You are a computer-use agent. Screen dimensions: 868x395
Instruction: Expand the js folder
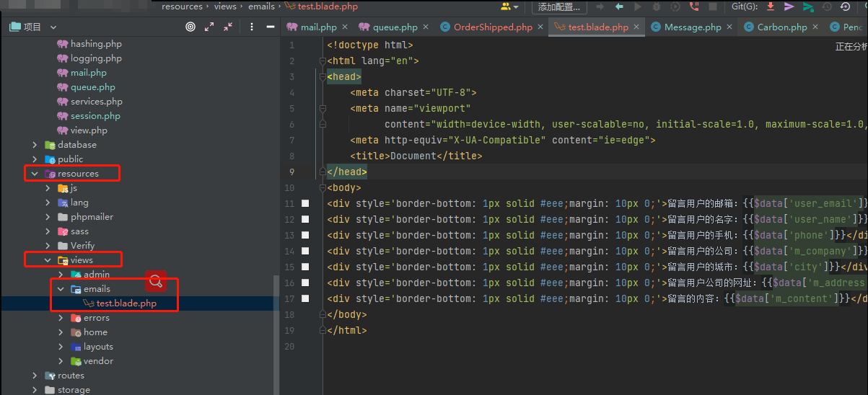point(48,188)
